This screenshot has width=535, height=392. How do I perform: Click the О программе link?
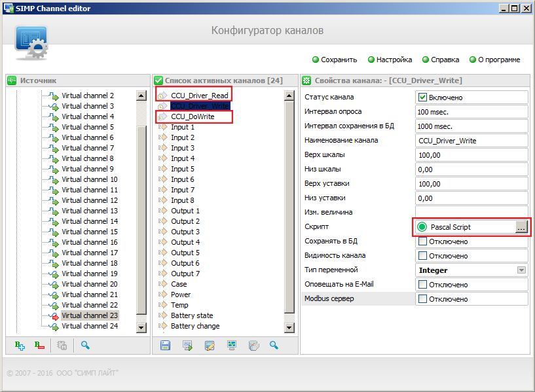(495, 60)
